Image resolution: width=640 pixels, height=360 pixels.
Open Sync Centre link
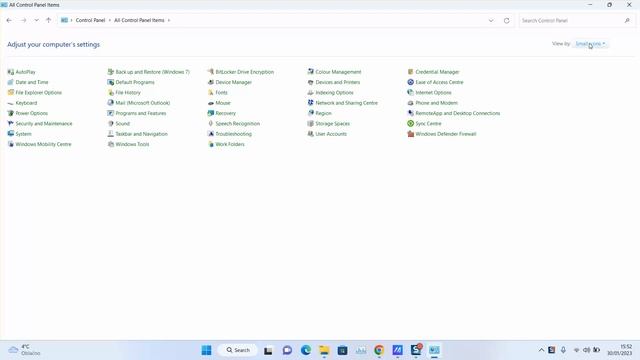point(428,123)
